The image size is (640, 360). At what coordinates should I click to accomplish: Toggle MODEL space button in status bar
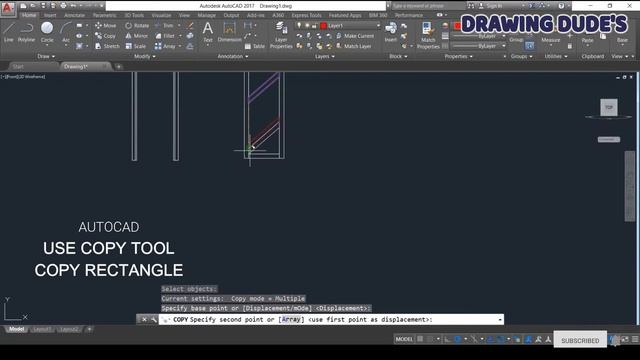[x=404, y=339]
